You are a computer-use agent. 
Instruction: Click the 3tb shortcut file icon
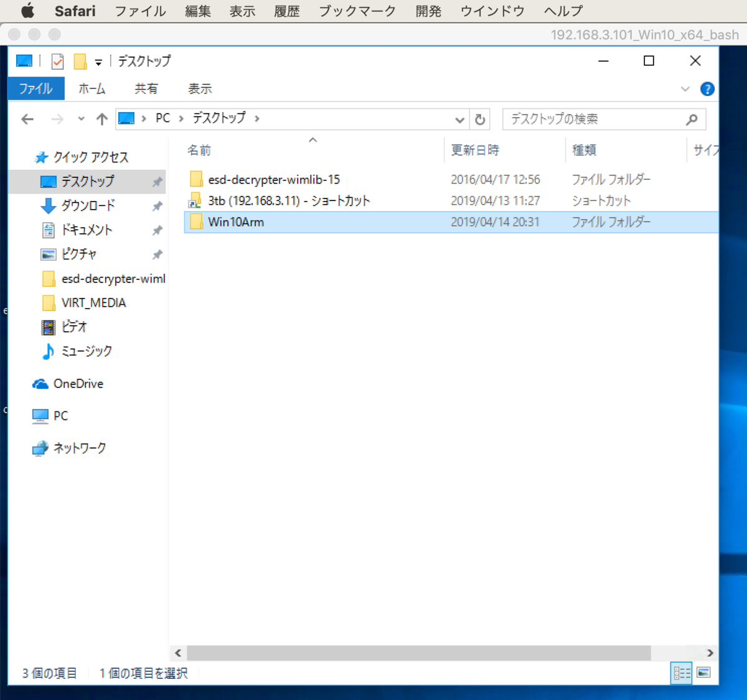point(195,201)
